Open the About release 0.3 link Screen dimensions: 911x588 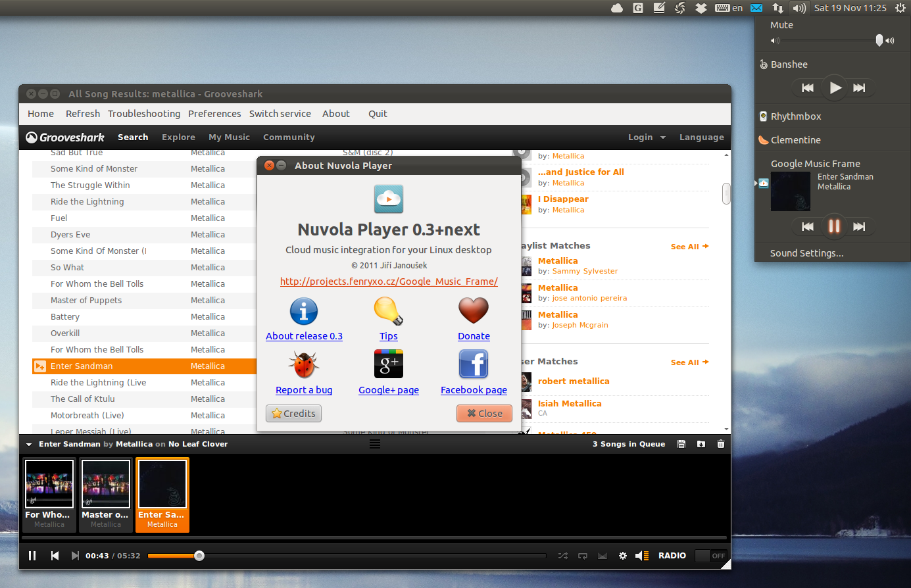click(x=304, y=336)
